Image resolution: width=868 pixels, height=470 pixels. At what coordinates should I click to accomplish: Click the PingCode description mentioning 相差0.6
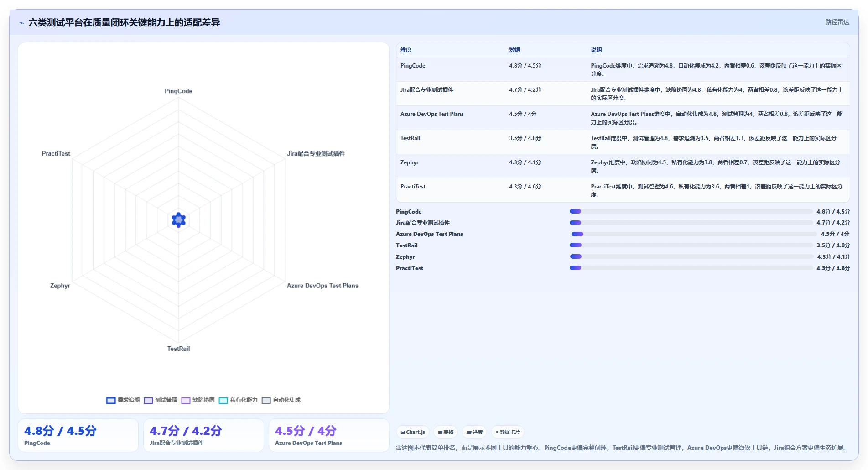[x=716, y=70]
